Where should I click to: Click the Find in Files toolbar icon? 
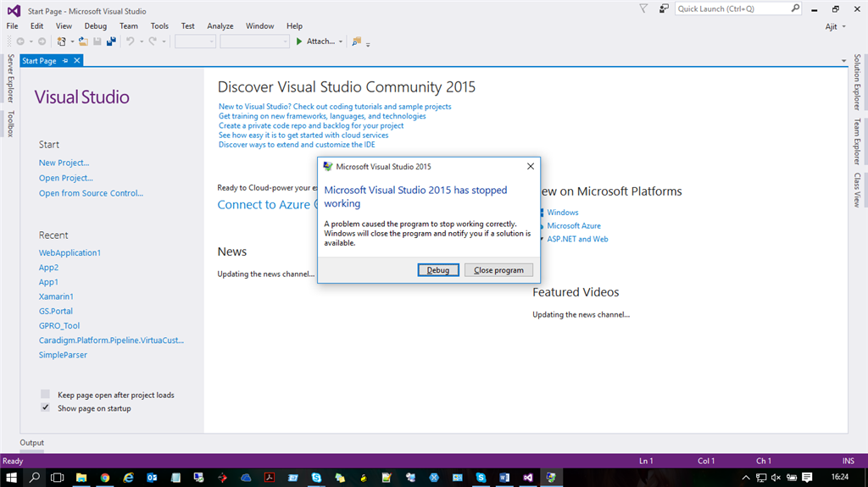point(357,42)
